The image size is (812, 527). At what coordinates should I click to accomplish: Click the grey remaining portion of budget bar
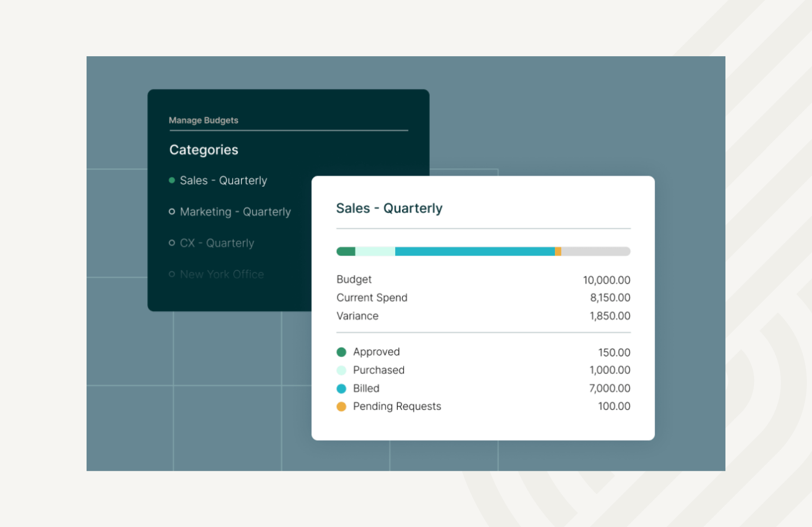pos(596,251)
